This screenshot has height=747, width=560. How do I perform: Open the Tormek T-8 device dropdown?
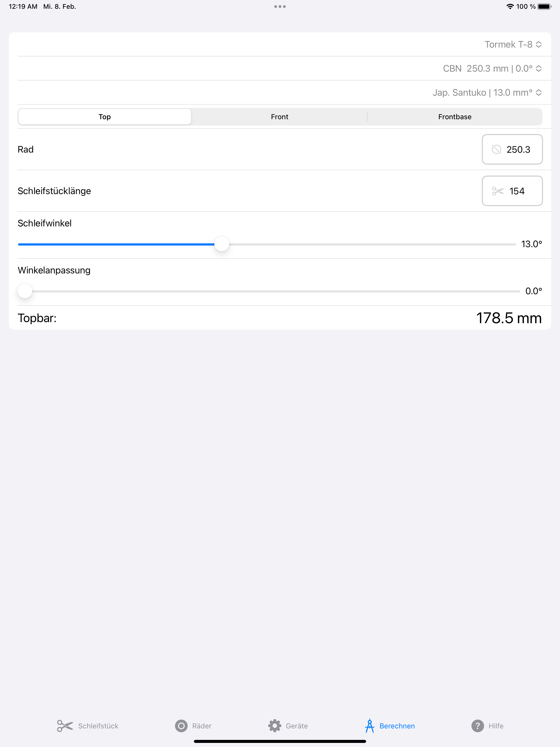(x=513, y=44)
